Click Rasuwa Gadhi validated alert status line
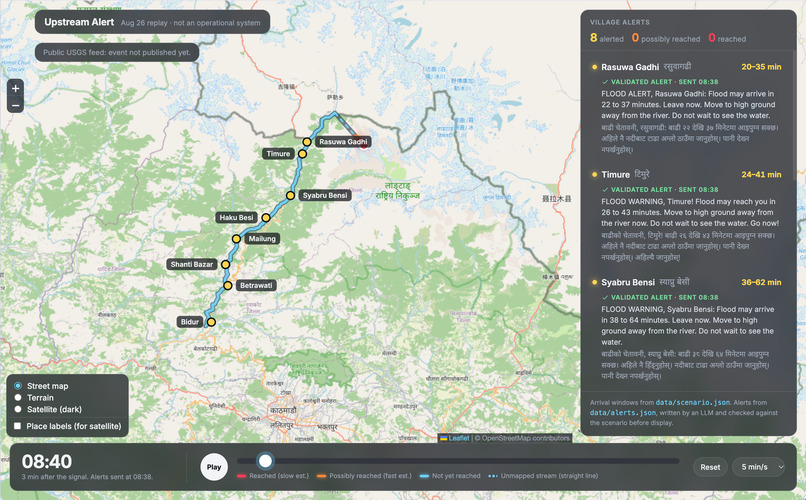The height and width of the screenshot is (500, 806). pyautogui.click(x=660, y=82)
